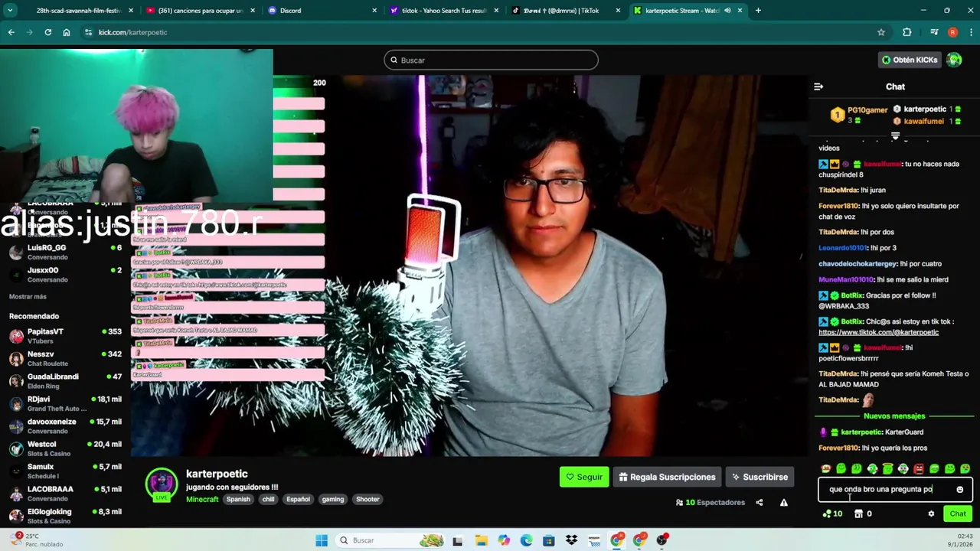Select the Español tag

click(x=298, y=499)
